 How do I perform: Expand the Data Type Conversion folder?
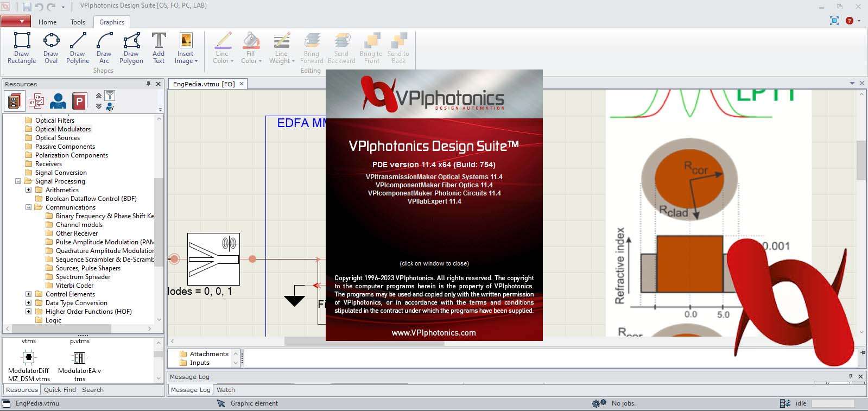click(x=28, y=303)
